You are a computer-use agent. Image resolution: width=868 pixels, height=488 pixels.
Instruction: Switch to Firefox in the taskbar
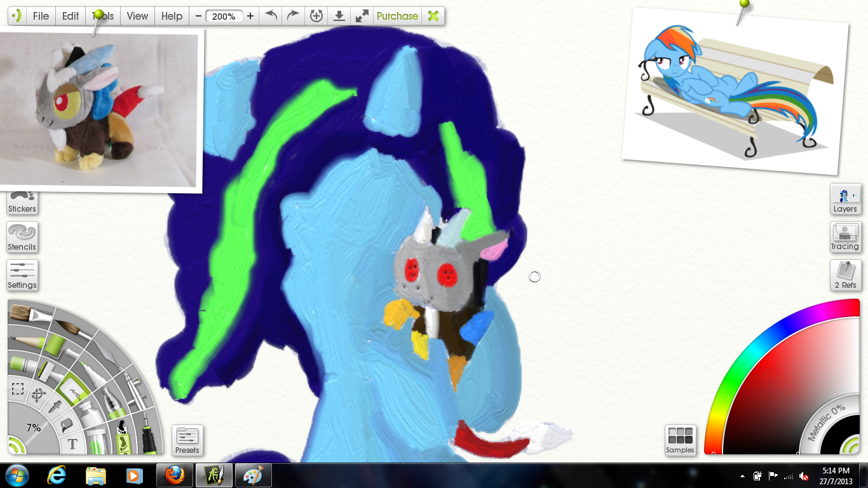tap(174, 475)
